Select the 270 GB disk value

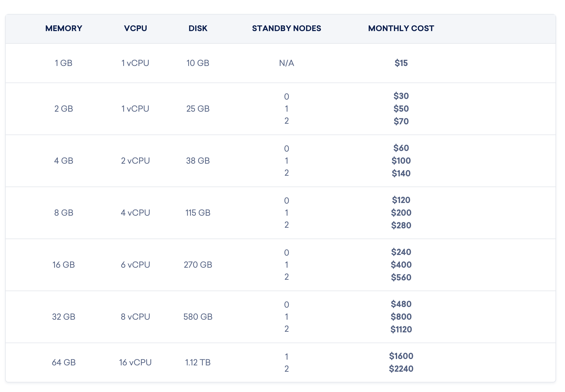coord(198,265)
